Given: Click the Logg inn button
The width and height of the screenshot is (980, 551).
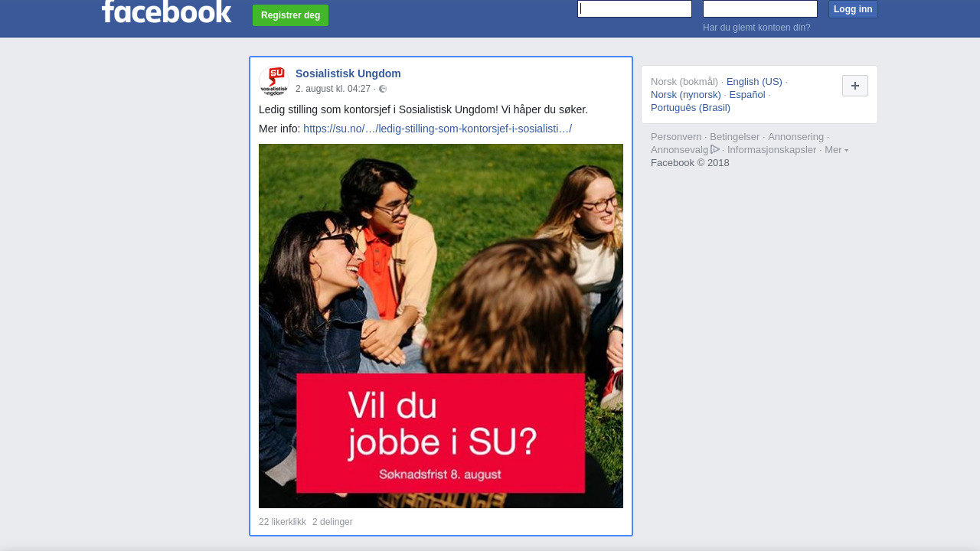Looking at the screenshot, I should pos(853,9).
